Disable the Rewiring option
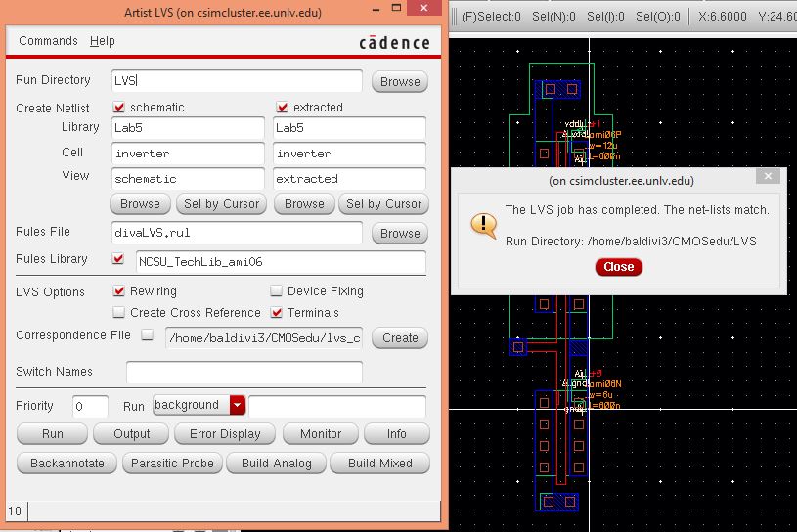This screenshot has width=797, height=532. (x=119, y=291)
